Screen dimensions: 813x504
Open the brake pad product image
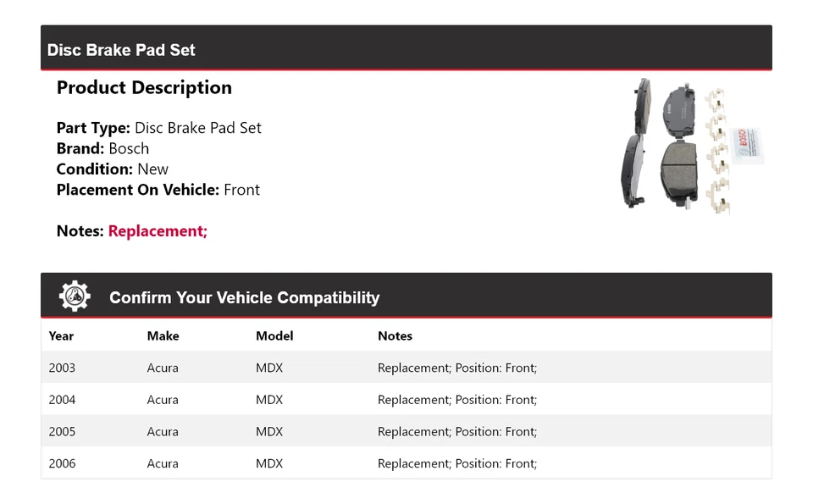coord(692,147)
